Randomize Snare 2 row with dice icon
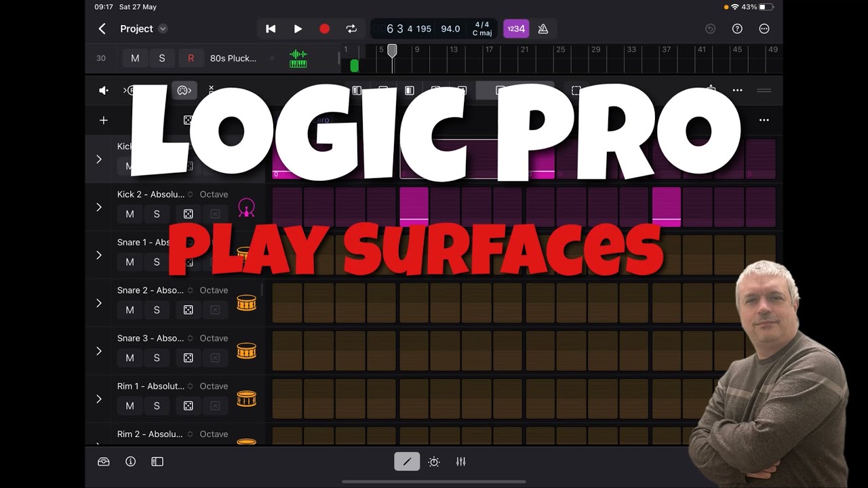868x488 pixels. [188, 310]
